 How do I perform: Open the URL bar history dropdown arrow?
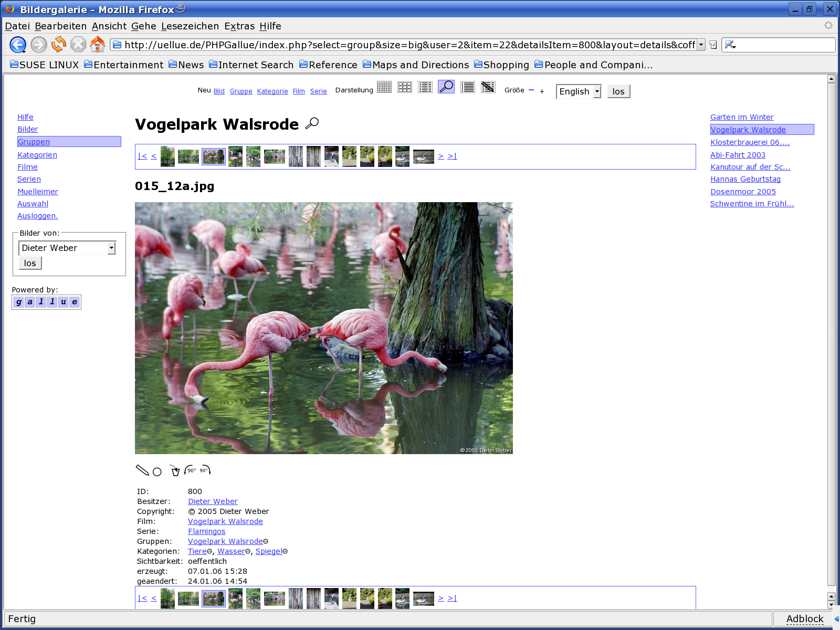pos(701,45)
